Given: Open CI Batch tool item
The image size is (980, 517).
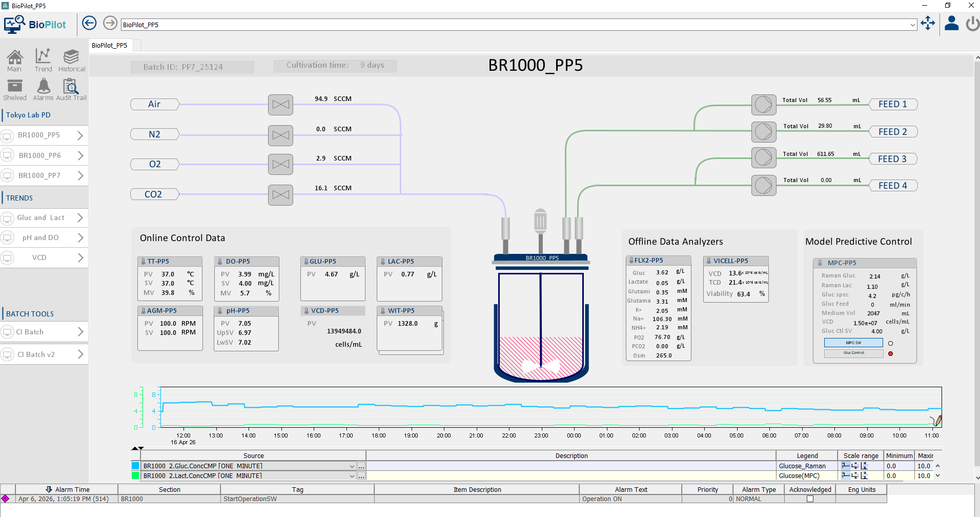Looking at the screenshot, I should [x=44, y=332].
